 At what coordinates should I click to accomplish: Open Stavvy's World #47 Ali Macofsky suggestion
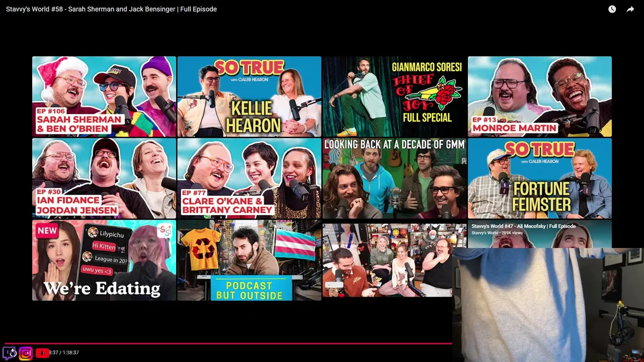click(540, 234)
